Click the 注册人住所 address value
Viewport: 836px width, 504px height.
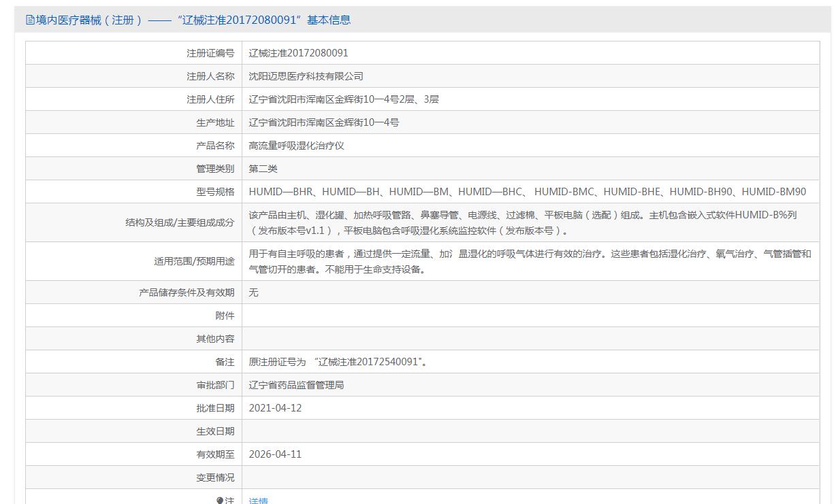[344, 99]
